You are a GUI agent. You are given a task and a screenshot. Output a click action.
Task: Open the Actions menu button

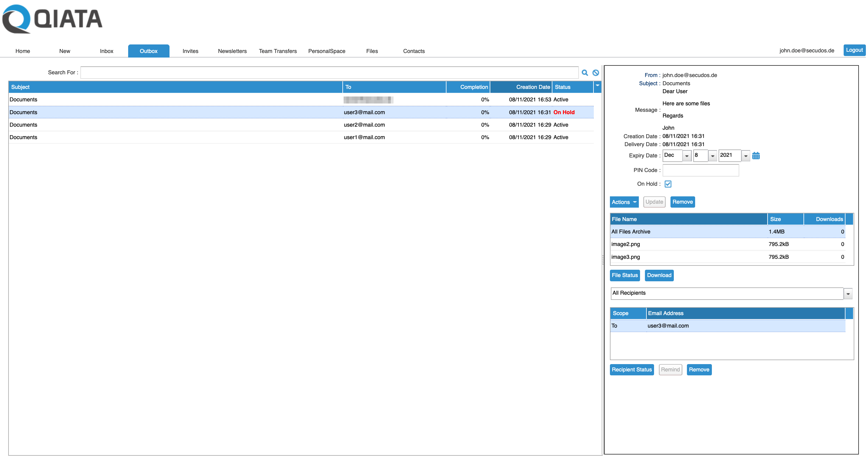(x=624, y=202)
